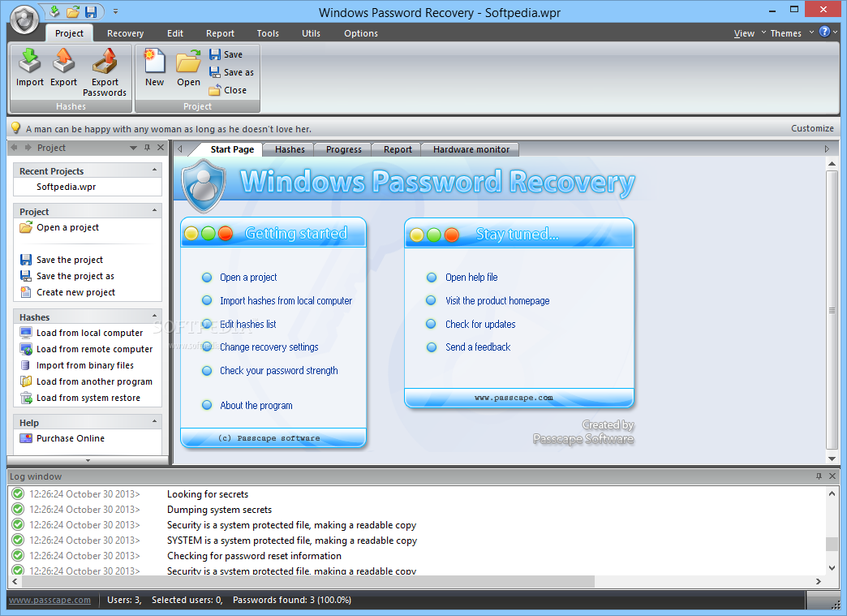The height and width of the screenshot is (616, 847).
Task: Close the project via ribbon Close
Action: [x=227, y=90]
